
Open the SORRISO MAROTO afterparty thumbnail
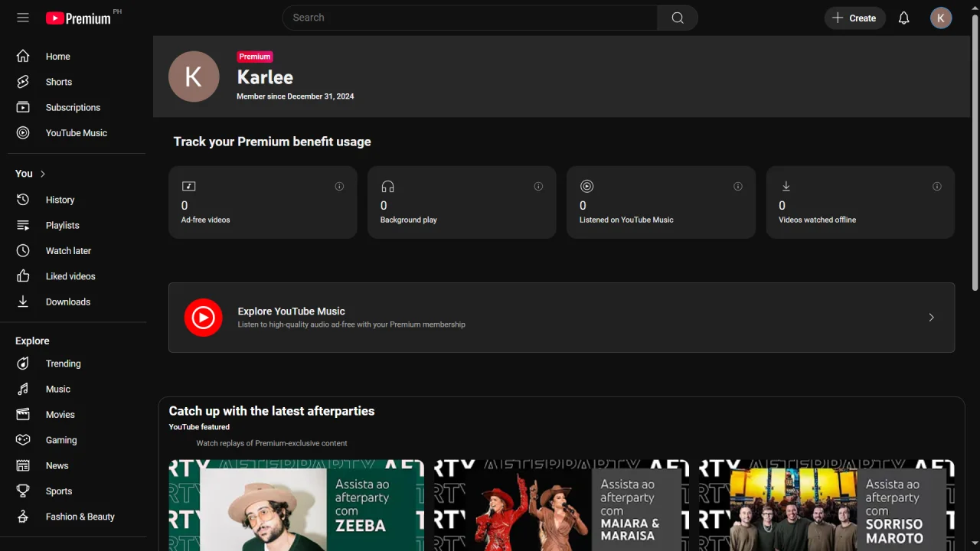pyautogui.click(x=827, y=505)
